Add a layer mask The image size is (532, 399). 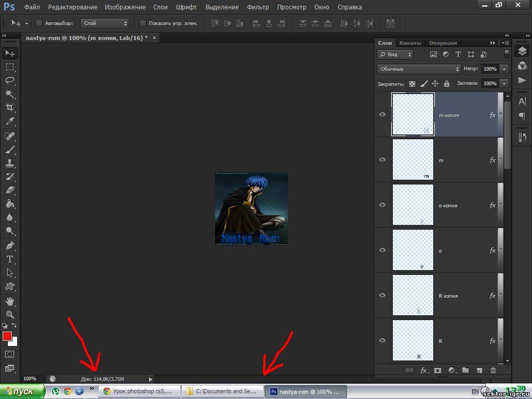coord(437,370)
